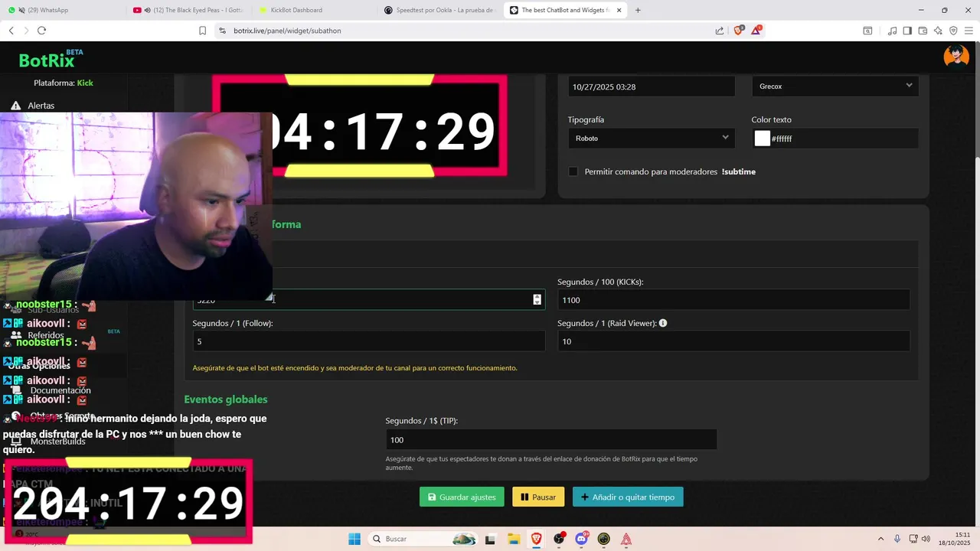Open Alertas in the sidebar
The width and height of the screenshot is (980, 551).
(x=41, y=106)
